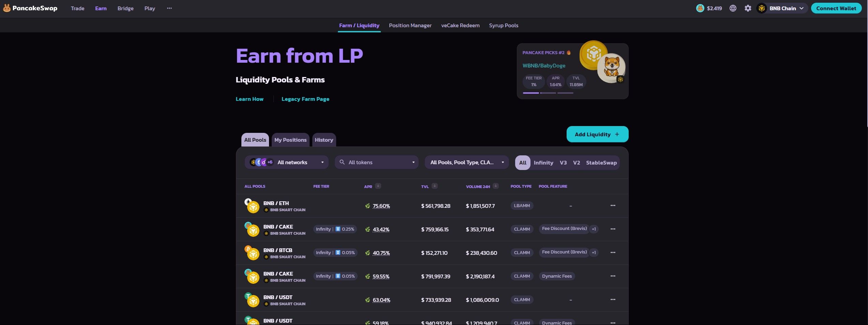This screenshot has height=325, width=868.
Task: Click the All tokens search field
Action: [x=376, y=162]
